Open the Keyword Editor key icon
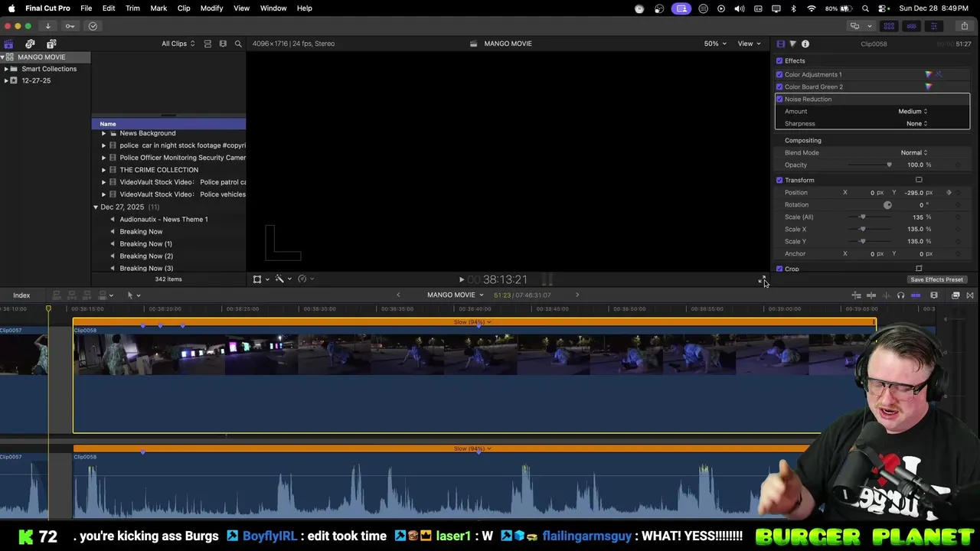This screenshot has width=980, height=551. coord(70,26)
